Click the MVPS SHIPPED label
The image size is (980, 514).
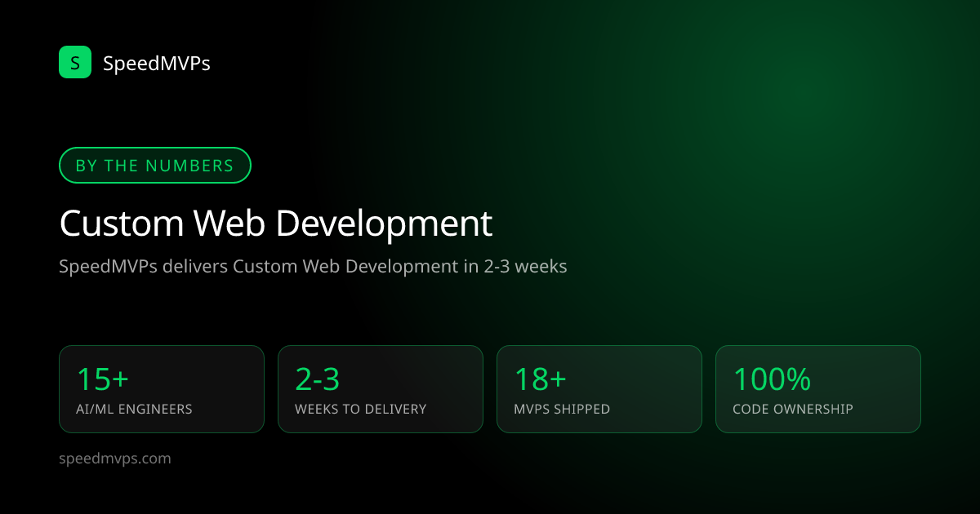point(562,410)
